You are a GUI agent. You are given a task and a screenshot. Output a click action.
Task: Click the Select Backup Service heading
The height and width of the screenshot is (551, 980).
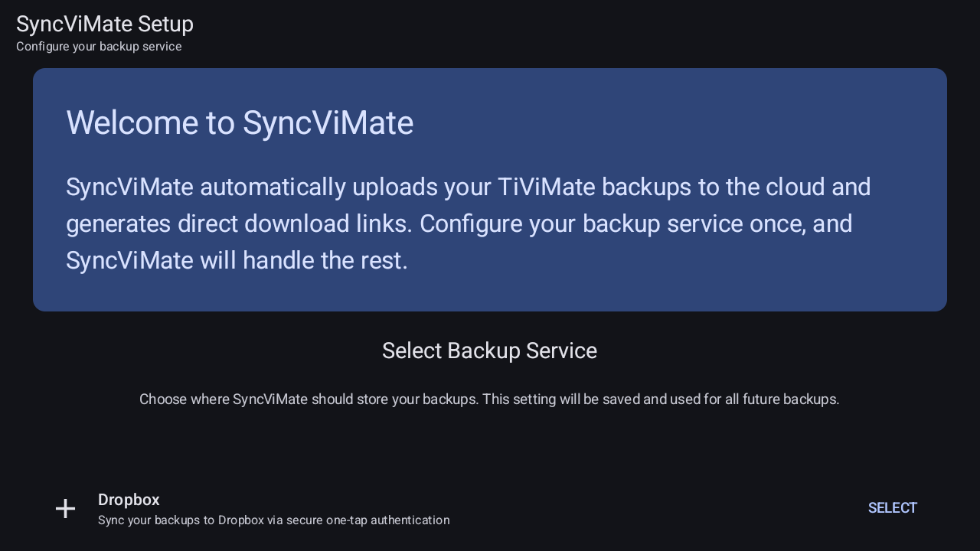(x=489, y=350)
